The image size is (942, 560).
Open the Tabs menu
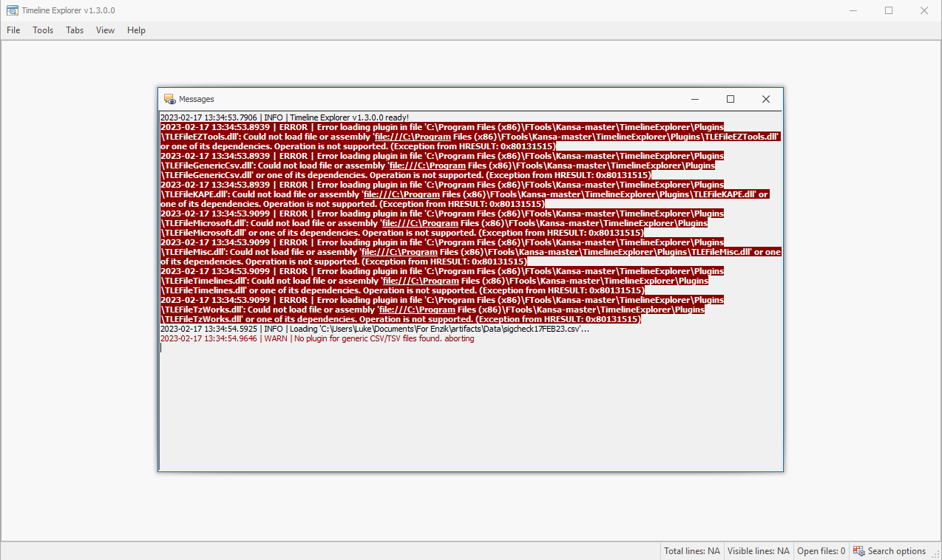pos(74,30)
